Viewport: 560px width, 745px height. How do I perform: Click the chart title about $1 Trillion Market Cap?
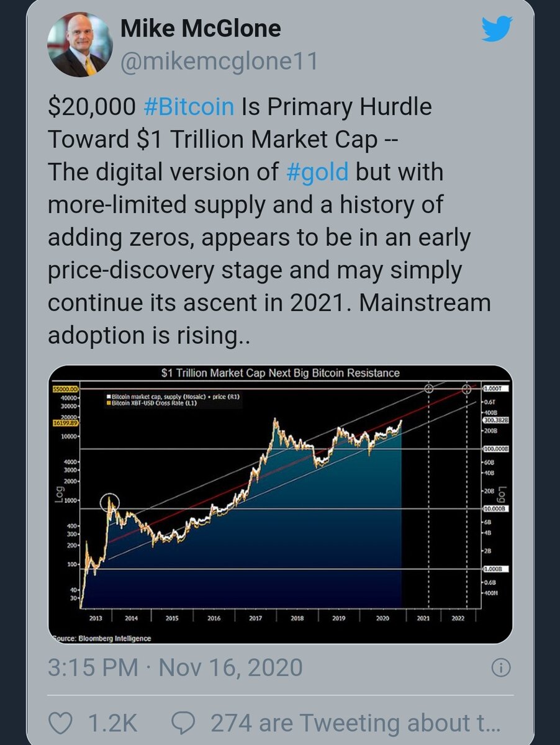[281, 373]
